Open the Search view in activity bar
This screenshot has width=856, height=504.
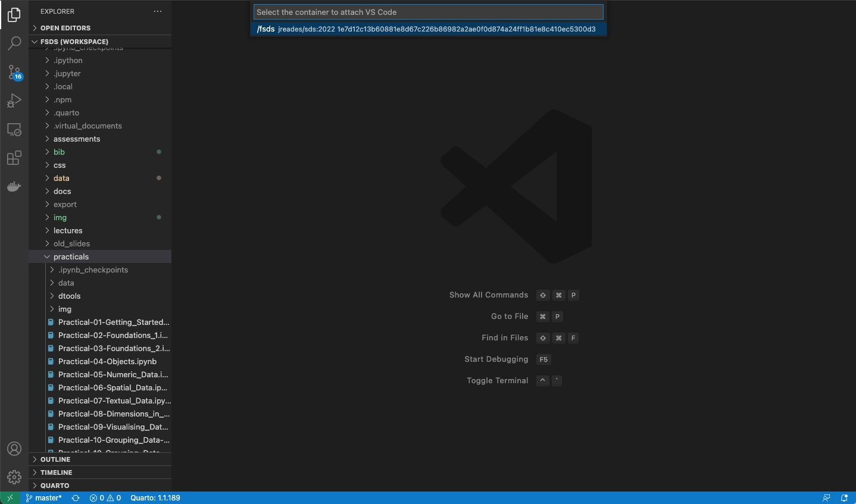[x=14, y=43]
